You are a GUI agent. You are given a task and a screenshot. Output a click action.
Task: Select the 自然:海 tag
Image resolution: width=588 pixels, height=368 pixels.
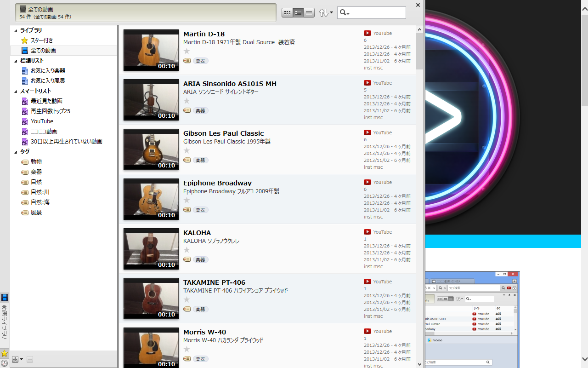coord(40,202)
